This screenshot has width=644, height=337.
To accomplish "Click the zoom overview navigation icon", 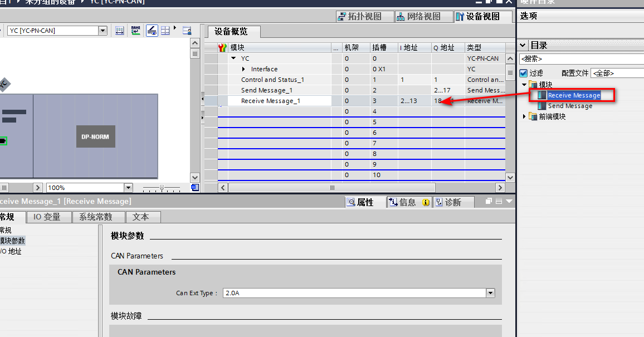I will tap(194, 188).
